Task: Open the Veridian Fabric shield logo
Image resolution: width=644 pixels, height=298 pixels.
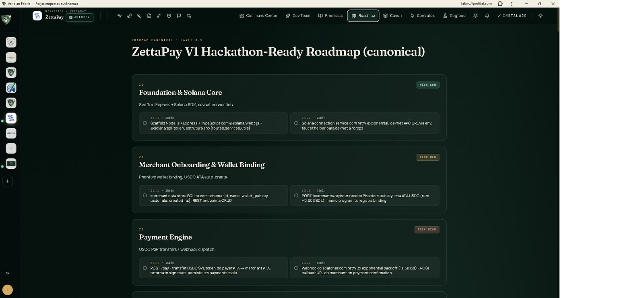Action: click(6, 19)
